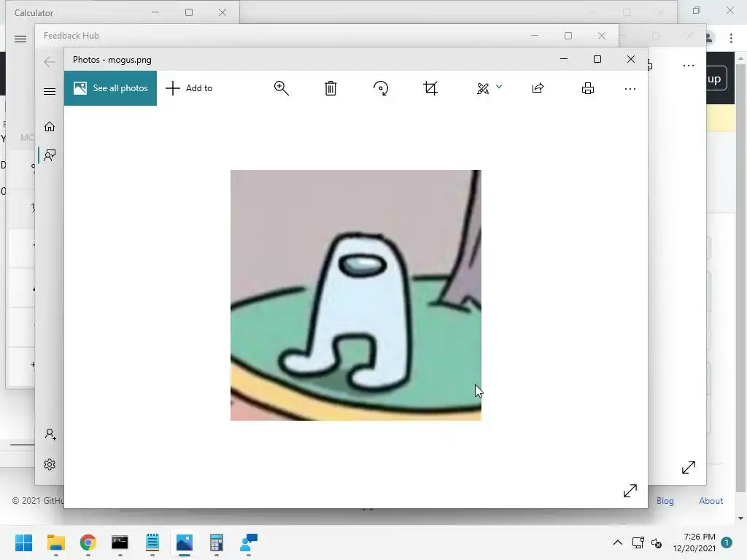The width and height of the screenshot is (747, 560).
Task: Click the About footer link
Action: (711, 501)
